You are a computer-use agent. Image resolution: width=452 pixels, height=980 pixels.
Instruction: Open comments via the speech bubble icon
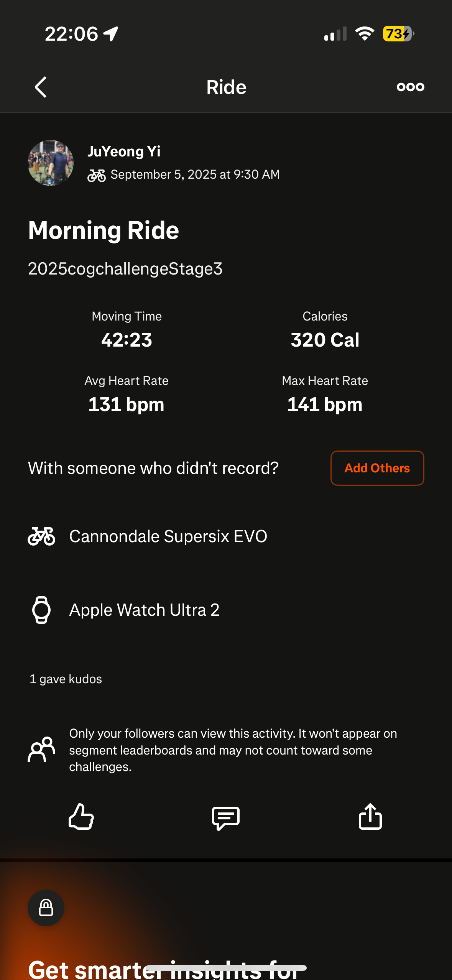pos(226,817)
